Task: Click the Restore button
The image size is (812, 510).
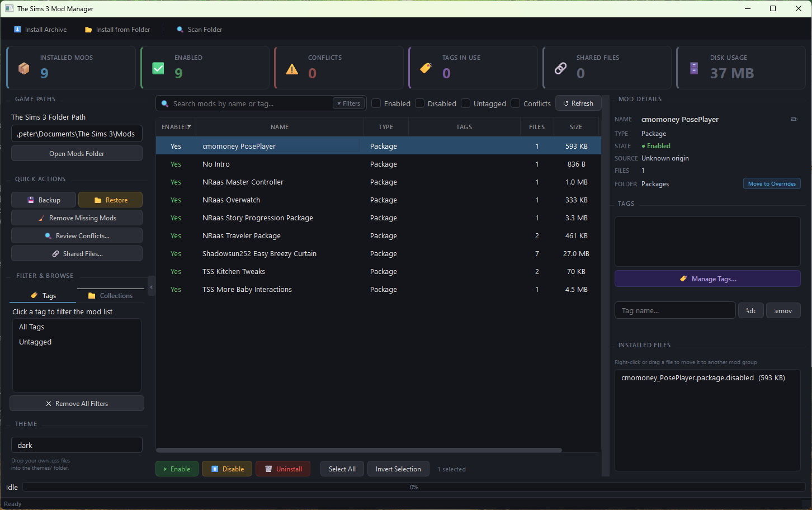Action: click(x=110, y=200)
